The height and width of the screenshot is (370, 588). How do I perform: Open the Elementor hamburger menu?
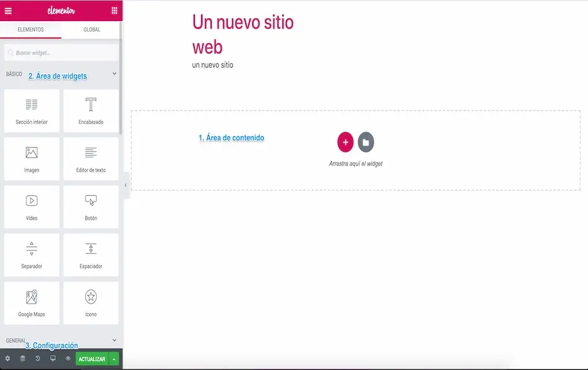[8, 11]
